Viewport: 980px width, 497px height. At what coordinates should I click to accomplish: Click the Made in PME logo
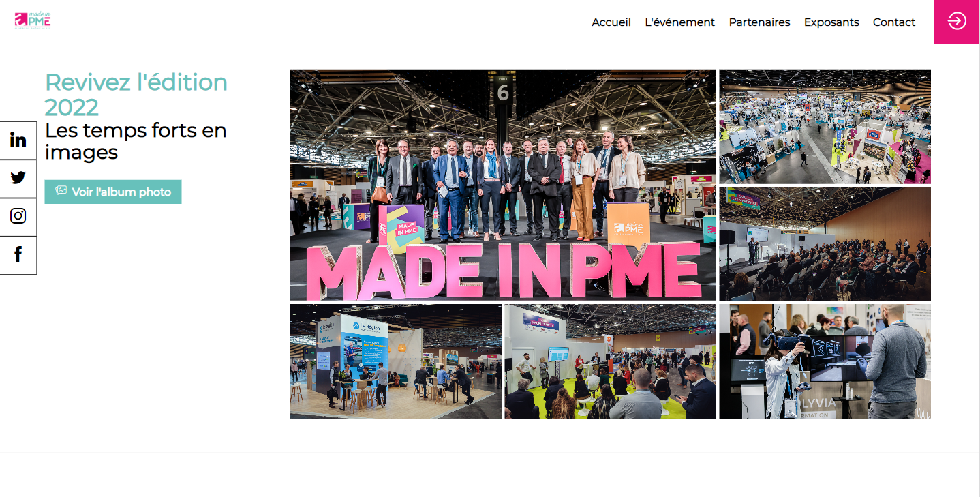[x=33, y=20]
